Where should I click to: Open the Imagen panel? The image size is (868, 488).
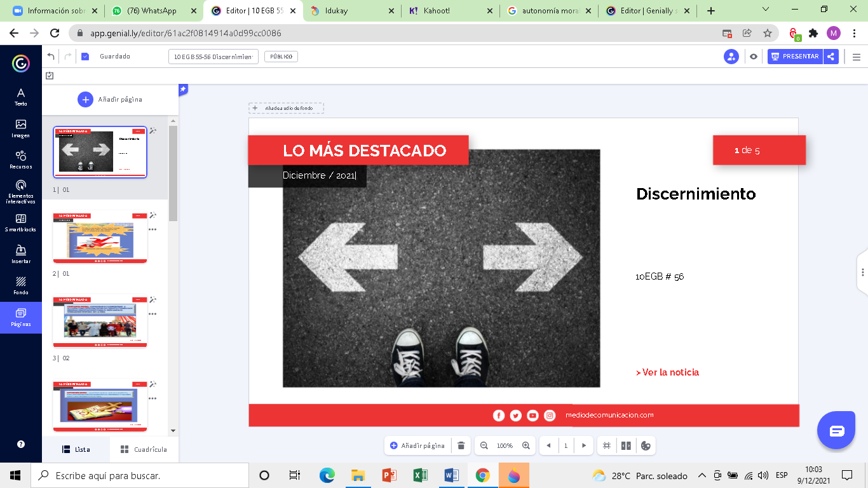21,128
